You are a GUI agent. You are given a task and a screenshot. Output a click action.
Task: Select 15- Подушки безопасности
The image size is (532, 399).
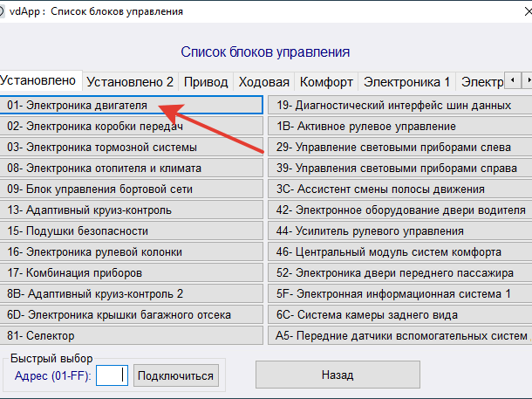[x=131, y=230]
